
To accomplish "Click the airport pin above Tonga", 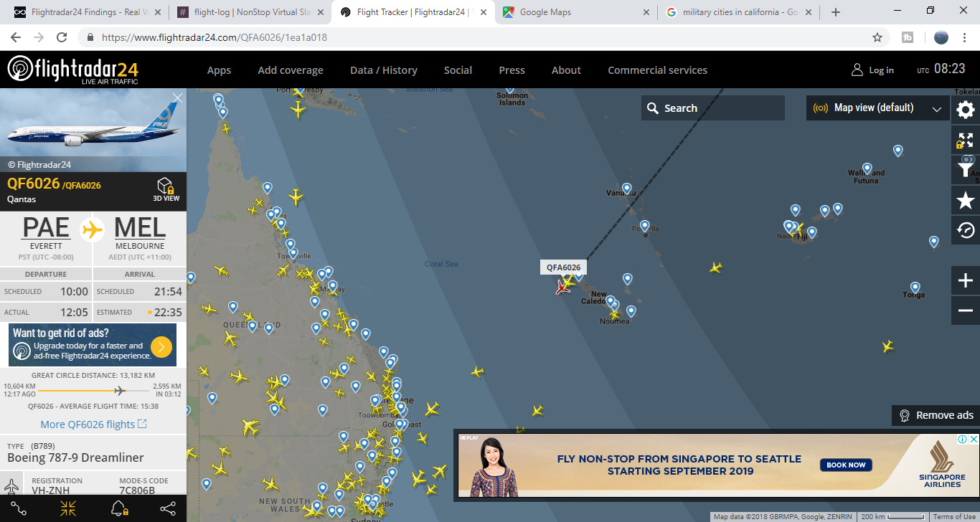I will [x=915, y=288].
